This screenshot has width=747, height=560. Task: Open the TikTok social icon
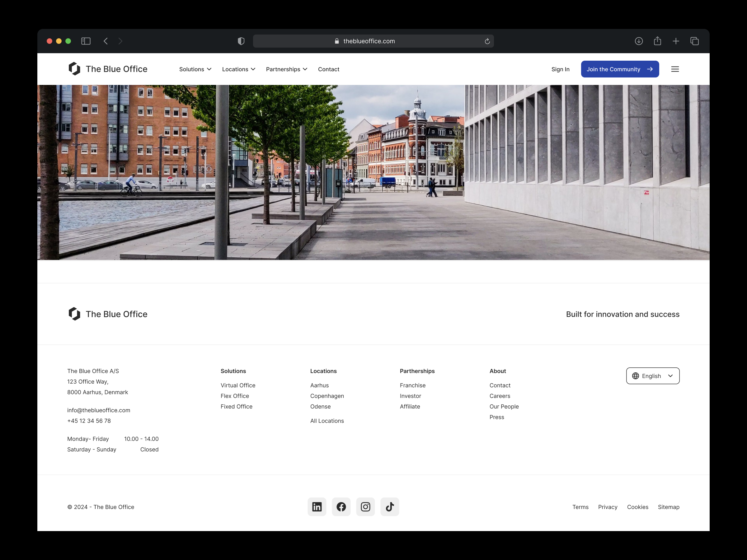pyautogui.click(x=390, y=507)
